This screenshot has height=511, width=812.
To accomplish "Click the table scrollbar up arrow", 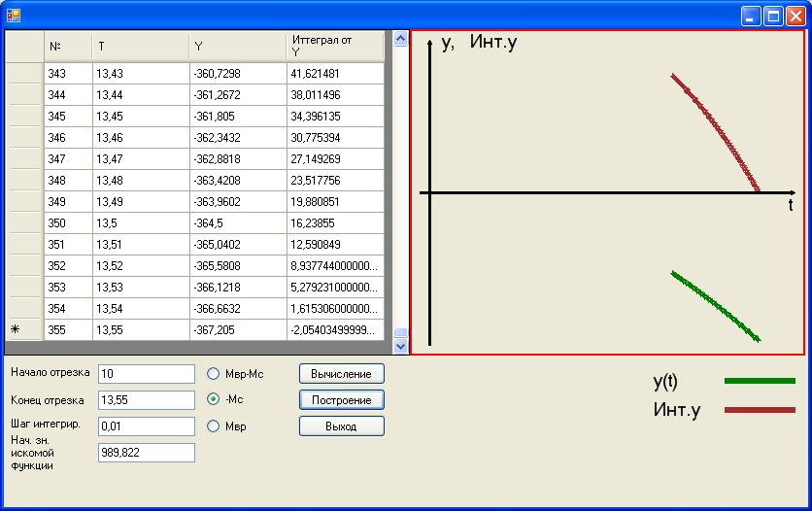I will [x=400, y=39].
